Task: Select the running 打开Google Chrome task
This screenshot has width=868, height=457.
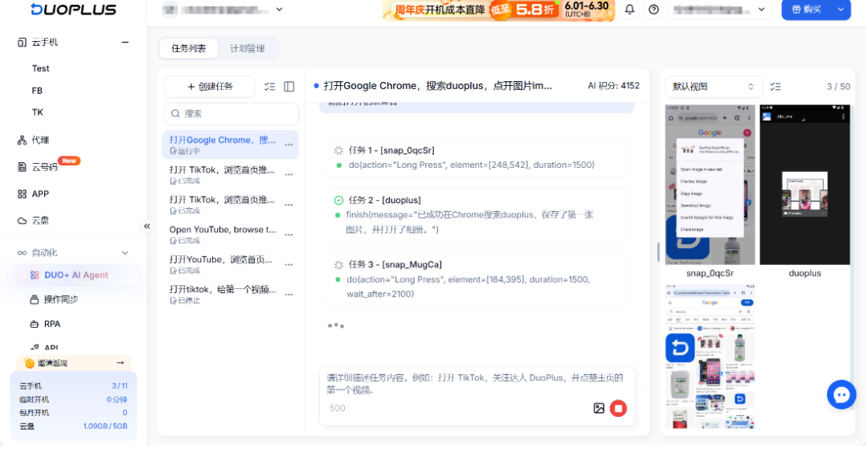Action: pyautogui.click(x=231, y=145)
